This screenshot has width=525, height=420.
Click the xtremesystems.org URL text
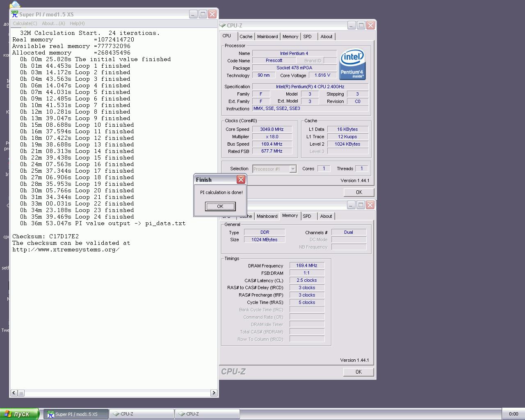[x=66, y=250]
